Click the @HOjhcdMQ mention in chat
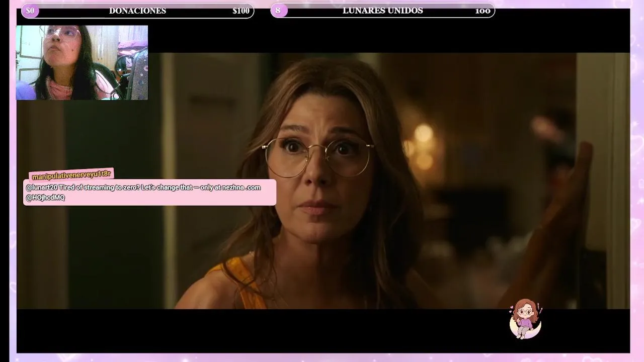The height and width of the screenshot is (362, 644). point(45,198)
